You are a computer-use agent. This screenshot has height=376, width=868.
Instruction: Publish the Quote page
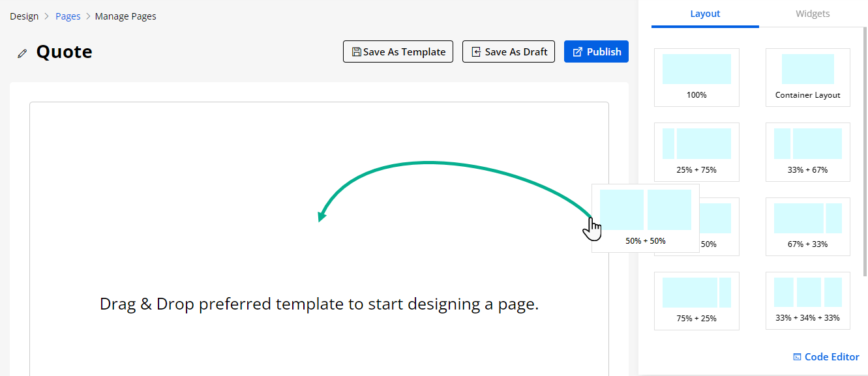(x=596, y=52)
